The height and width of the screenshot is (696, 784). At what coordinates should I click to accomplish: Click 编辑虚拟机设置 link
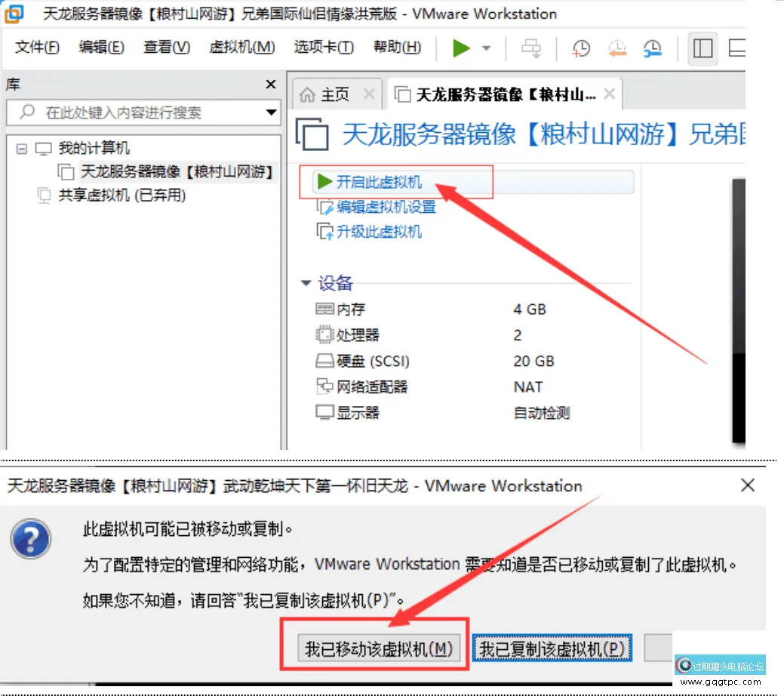[x=386, y=207]
